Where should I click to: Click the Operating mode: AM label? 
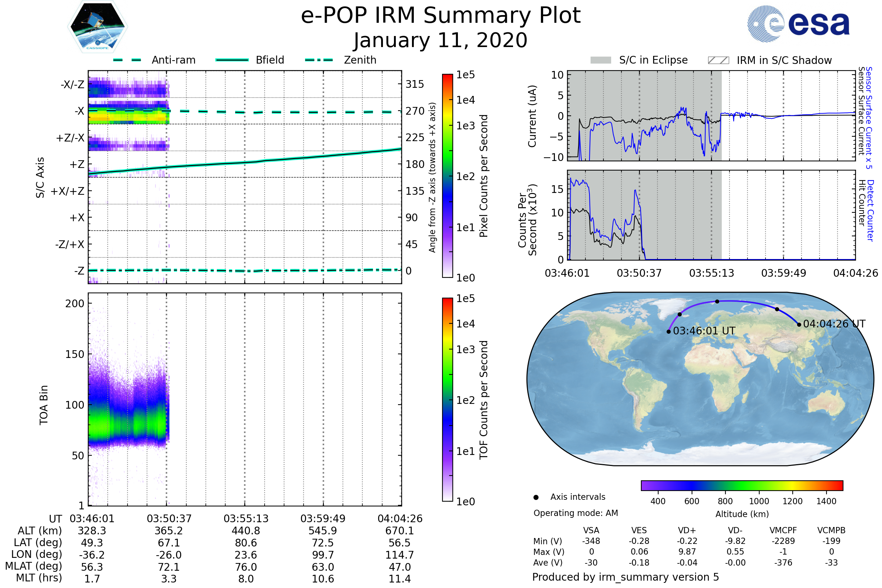tap(575, 513)
